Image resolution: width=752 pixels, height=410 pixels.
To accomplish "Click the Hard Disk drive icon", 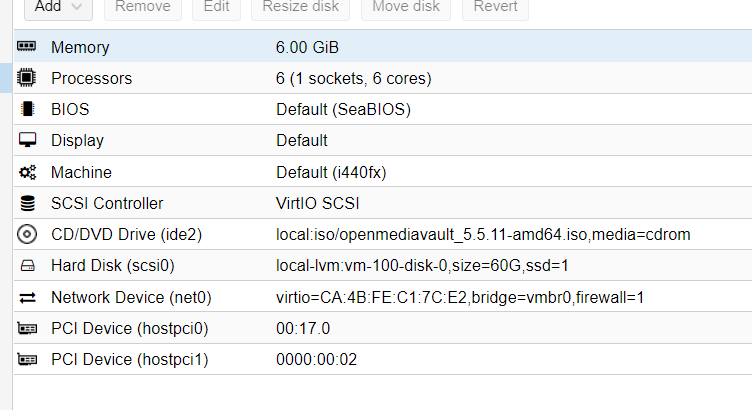I will 27,266.
